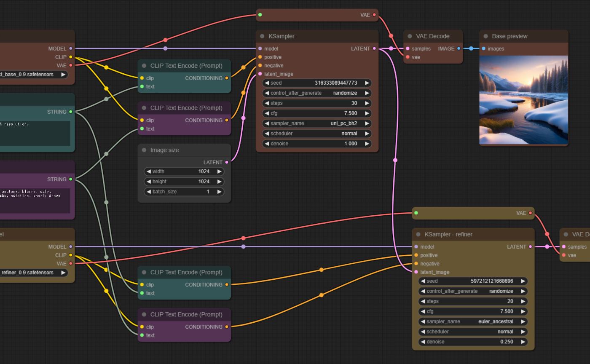The image size is (590, 364).
Task: Click the latent_image input port on KSampler - refiner
Action: 416,272
